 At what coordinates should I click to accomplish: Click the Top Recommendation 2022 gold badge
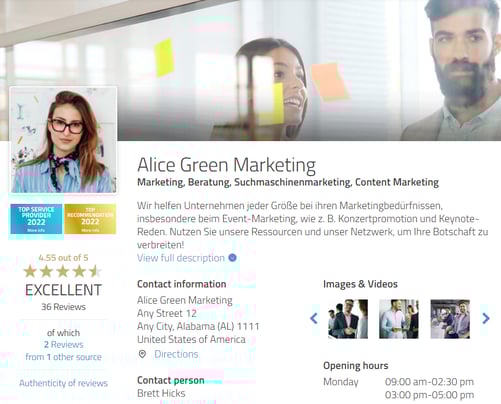[90, 219]
